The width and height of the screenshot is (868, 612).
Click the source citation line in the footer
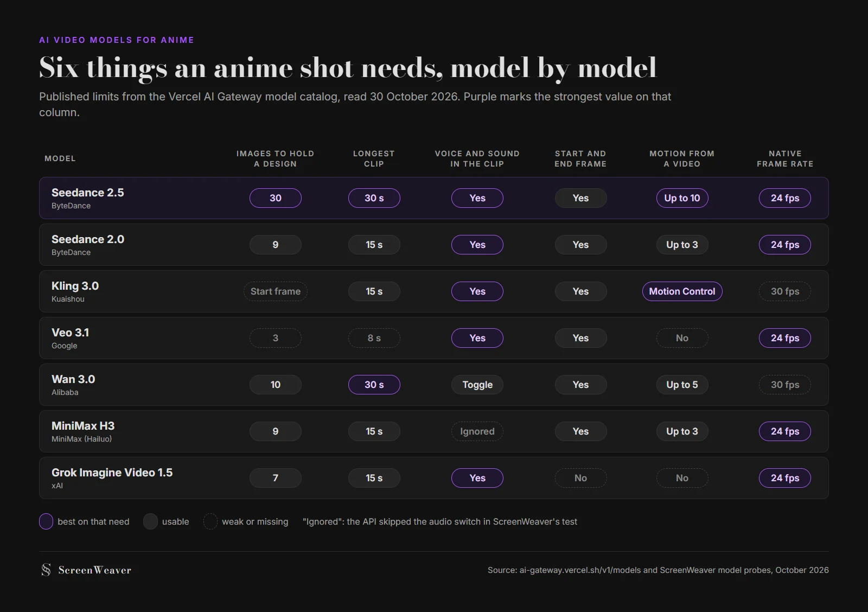click(658, 570)
